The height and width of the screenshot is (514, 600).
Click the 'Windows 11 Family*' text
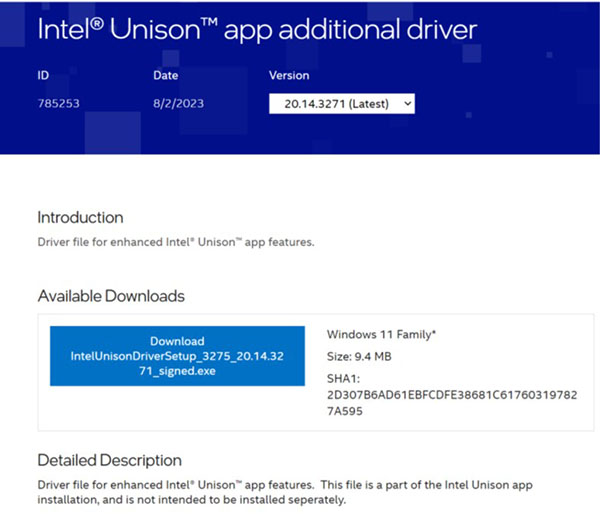382,335
